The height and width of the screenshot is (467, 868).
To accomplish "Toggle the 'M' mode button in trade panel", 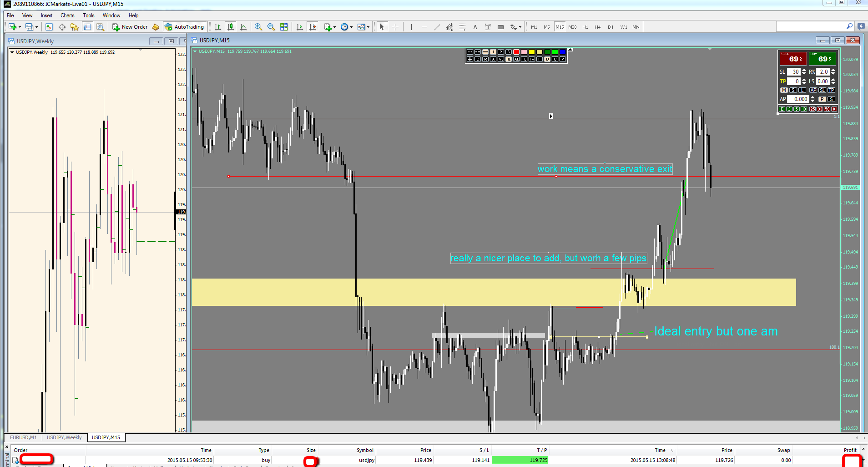I will pyautogui.click(x=784, y=90).
